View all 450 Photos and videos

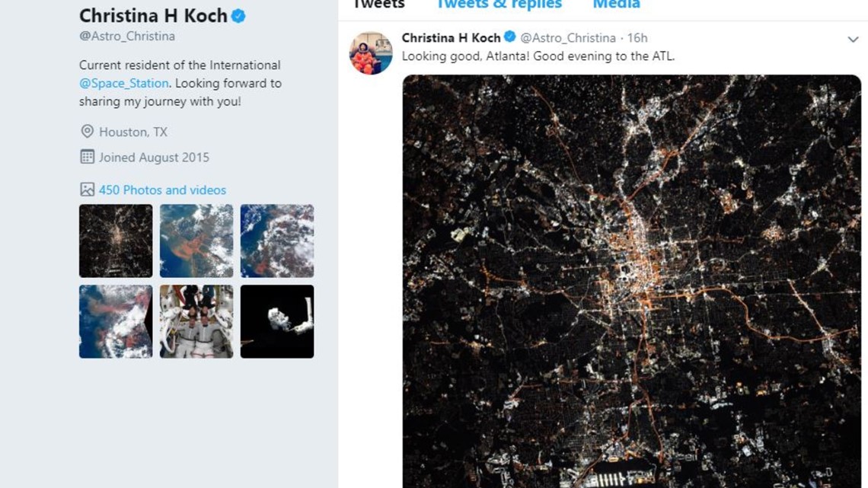coord(164,190)
